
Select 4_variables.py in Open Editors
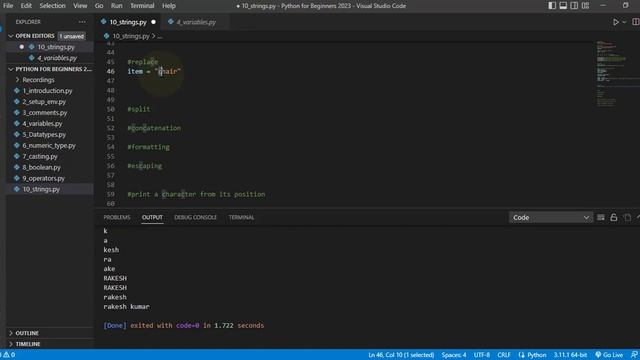tap(57, 58)
